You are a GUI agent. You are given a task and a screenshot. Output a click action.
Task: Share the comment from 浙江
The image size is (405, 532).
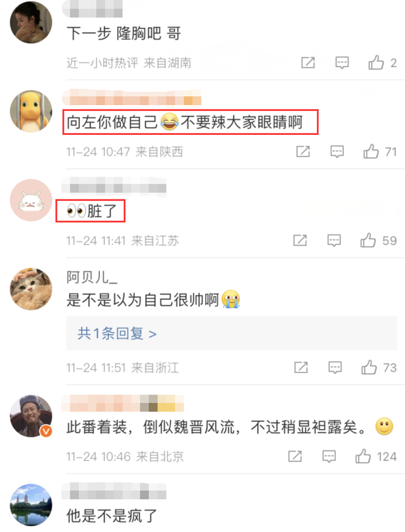[x=301, y=367]
